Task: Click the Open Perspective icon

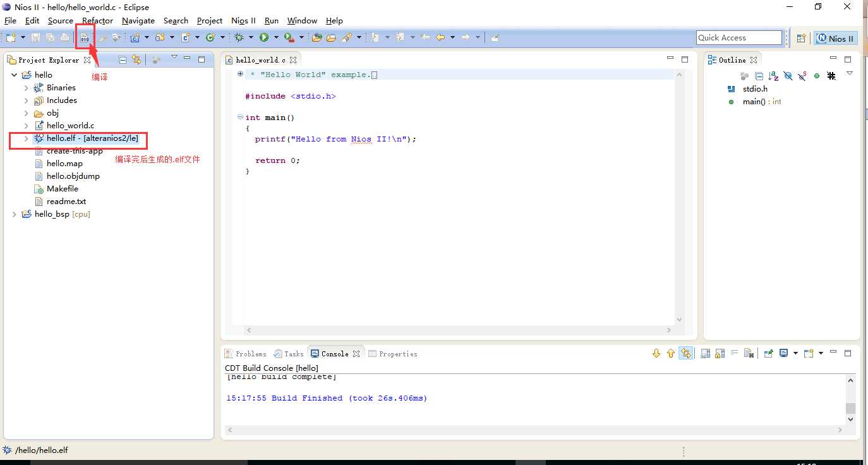Action: [x=801, y=38]
